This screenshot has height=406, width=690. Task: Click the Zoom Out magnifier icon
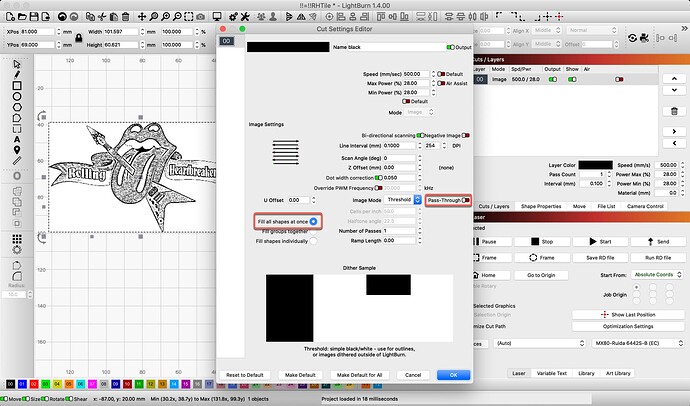click(177, 17)
